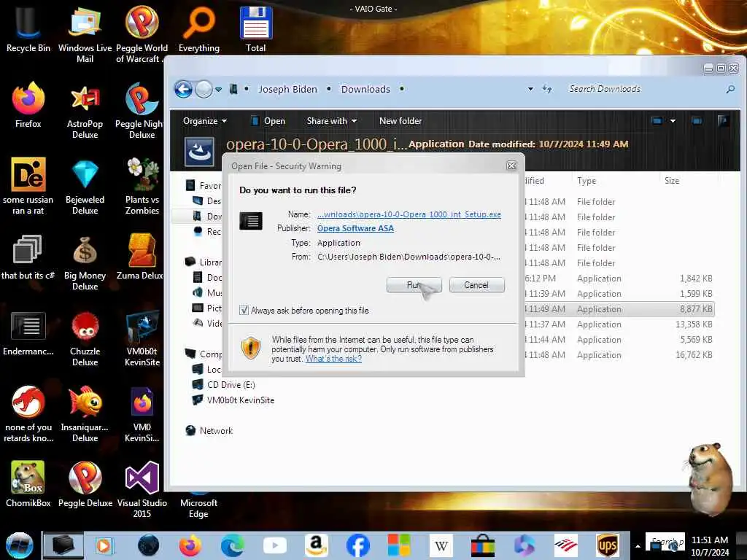This screenshot has width=747, height=560.
Task: Select CD Drive (E:) in navigation pane
Action: pyautogui.click(x=231, y=385)
